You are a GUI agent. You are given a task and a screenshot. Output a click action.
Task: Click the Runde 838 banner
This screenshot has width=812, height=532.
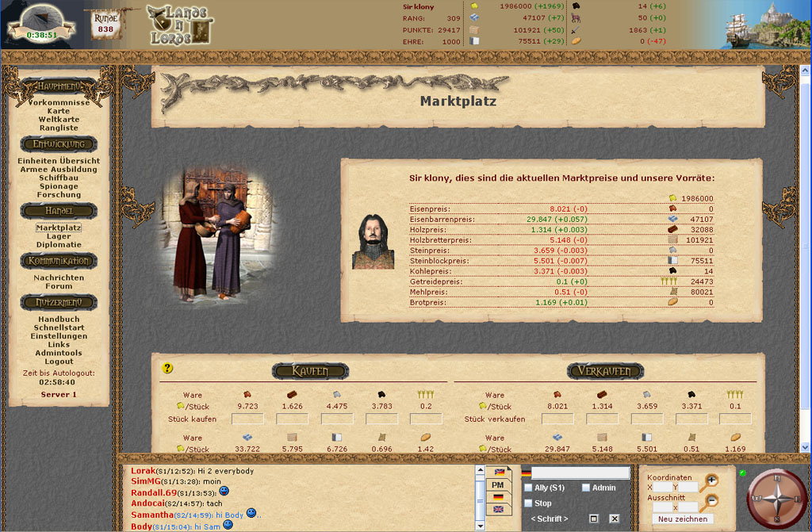[x=105, y=25]
